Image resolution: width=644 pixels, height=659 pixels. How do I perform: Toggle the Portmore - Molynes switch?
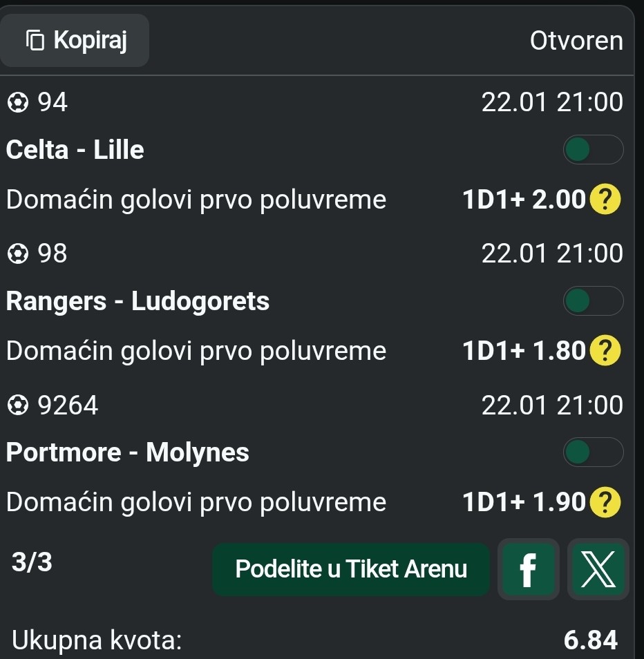pyautogui.click(x=593, y=452)
